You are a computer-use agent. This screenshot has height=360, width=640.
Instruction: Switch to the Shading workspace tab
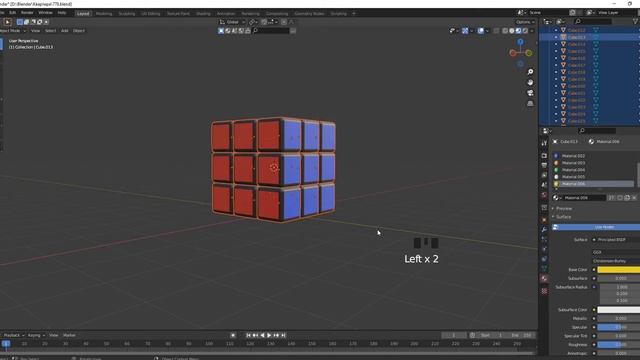(x=203, y=13)
